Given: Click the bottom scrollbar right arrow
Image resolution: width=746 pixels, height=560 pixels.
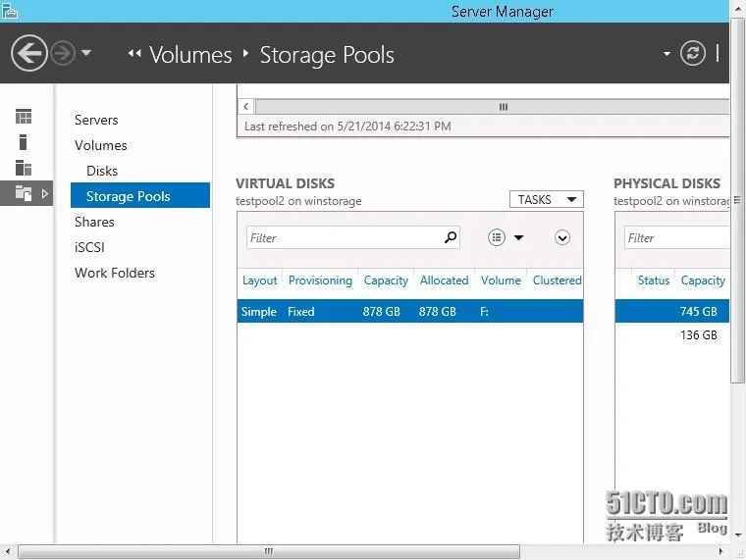Looking at the screenshot, I should pos(721,551).
